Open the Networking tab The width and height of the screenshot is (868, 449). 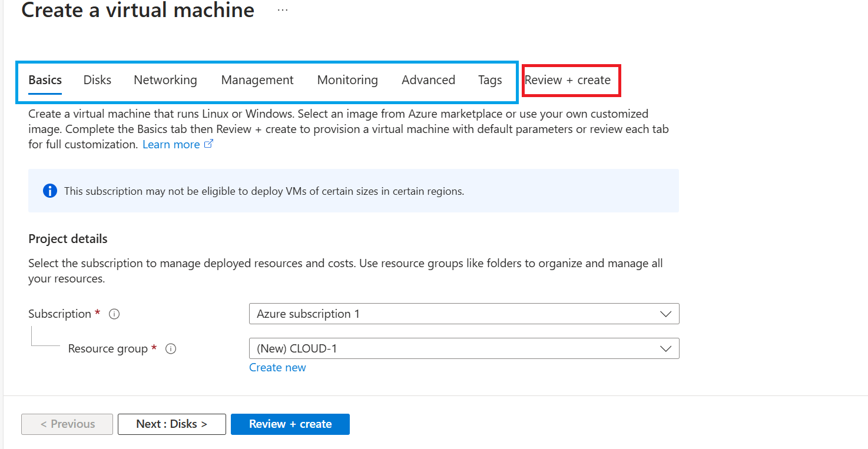[x=165, y=80]
